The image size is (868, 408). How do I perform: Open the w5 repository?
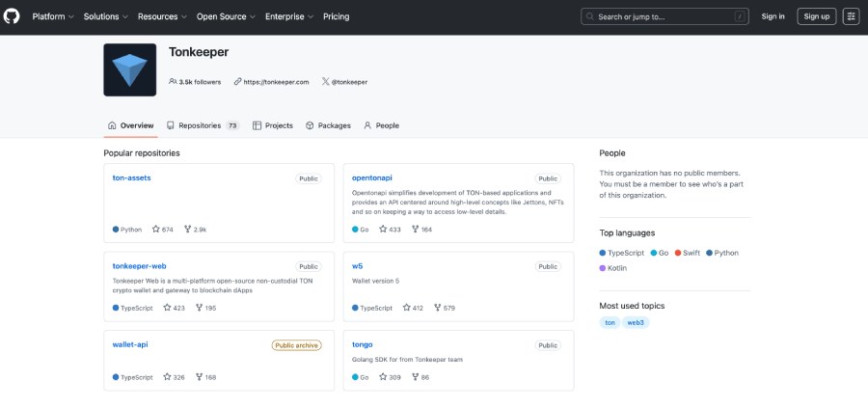pos(358,265)
